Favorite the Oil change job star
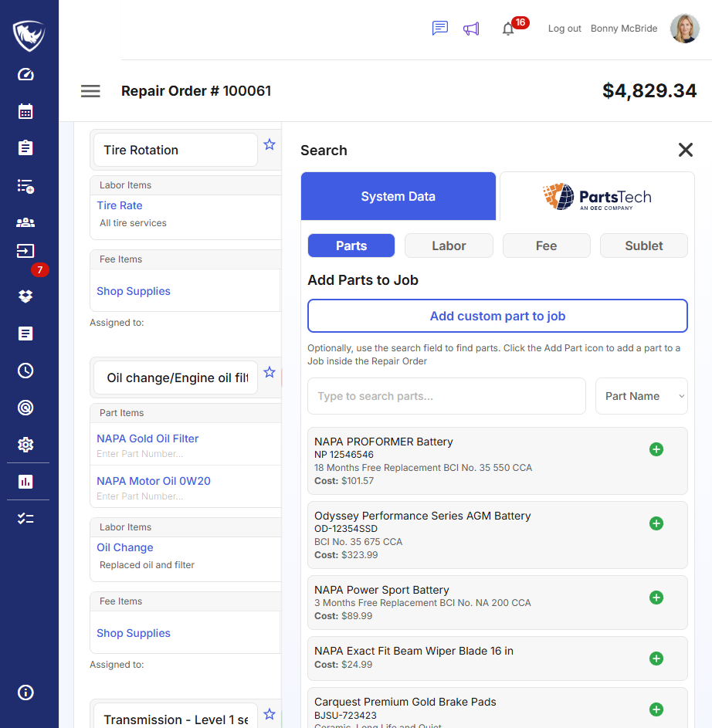 point(270,372)
